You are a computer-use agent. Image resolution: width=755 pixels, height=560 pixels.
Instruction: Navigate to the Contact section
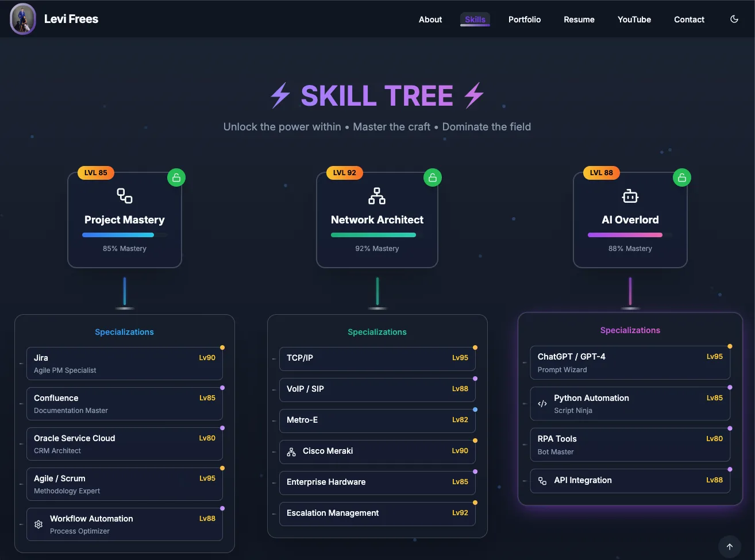(689, 20)
